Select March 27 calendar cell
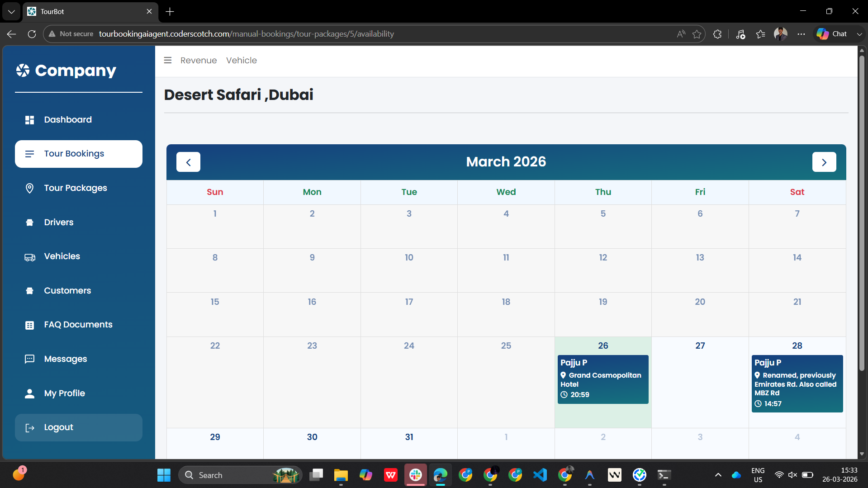The height and width of the screenshot is (488, 868). [700, 382]
